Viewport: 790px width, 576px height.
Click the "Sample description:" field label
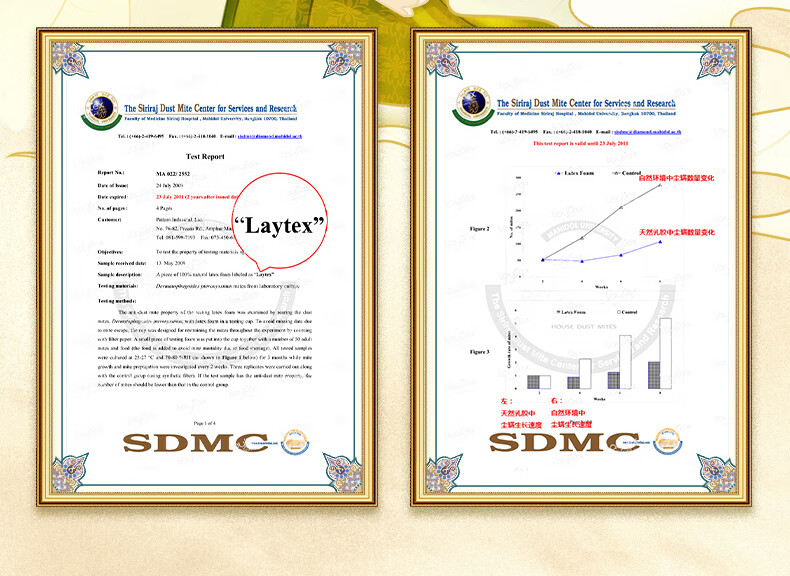(x=120, y=275)
